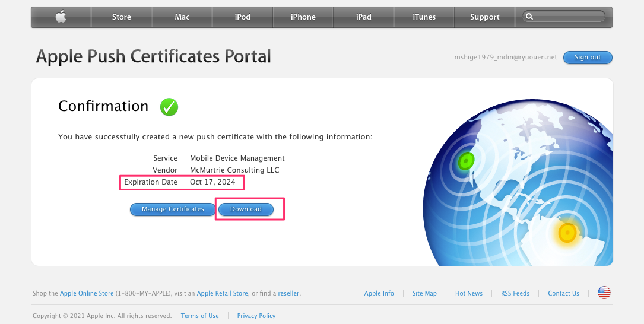Viewport: 644px width, 324px height.
Task: Select iPhone in the navigation bar
Action: (303, 17)
